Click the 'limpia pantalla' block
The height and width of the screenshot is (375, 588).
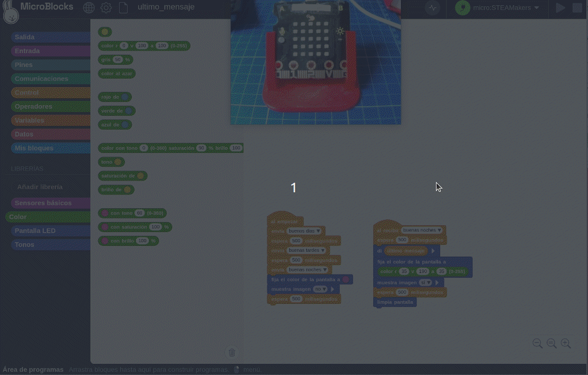(395, 302)
